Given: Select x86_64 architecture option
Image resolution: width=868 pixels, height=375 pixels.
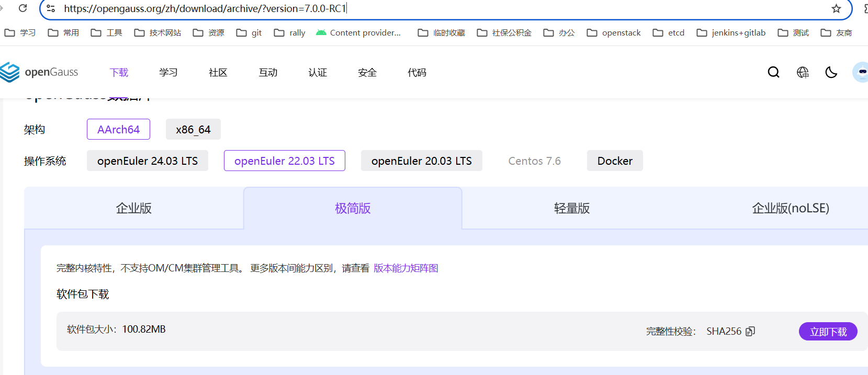Looking at the screenshot, I should 193,130.
